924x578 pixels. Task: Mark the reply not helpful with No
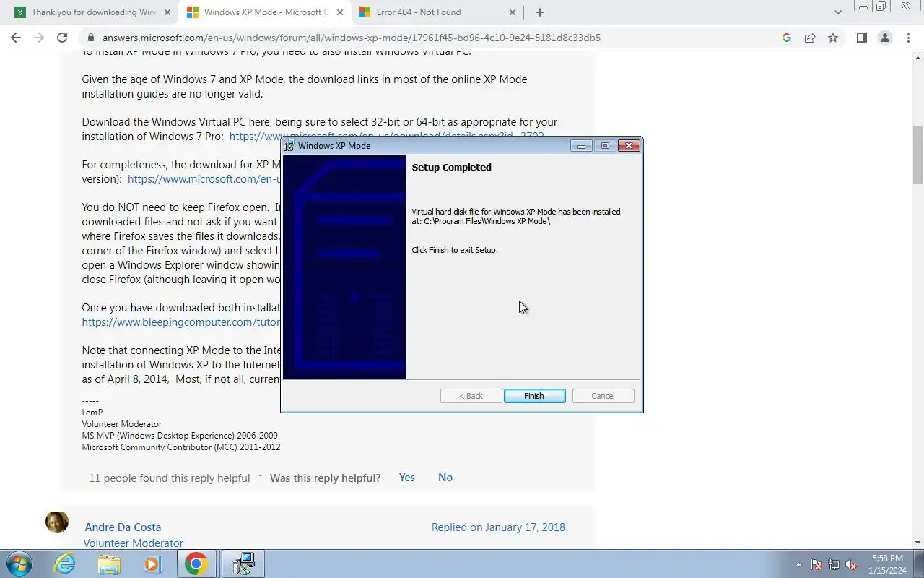[x=445, y=478]
